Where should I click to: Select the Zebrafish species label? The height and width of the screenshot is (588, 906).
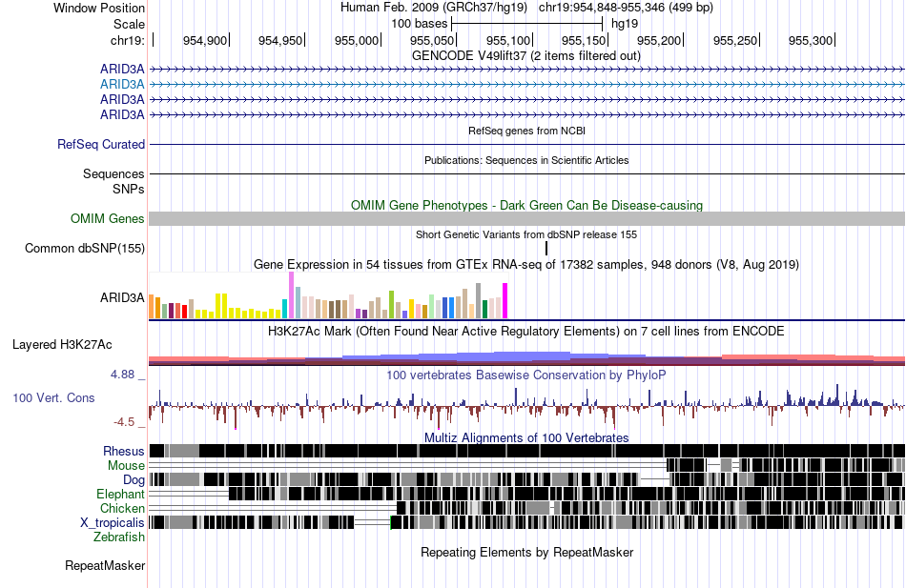119,537
